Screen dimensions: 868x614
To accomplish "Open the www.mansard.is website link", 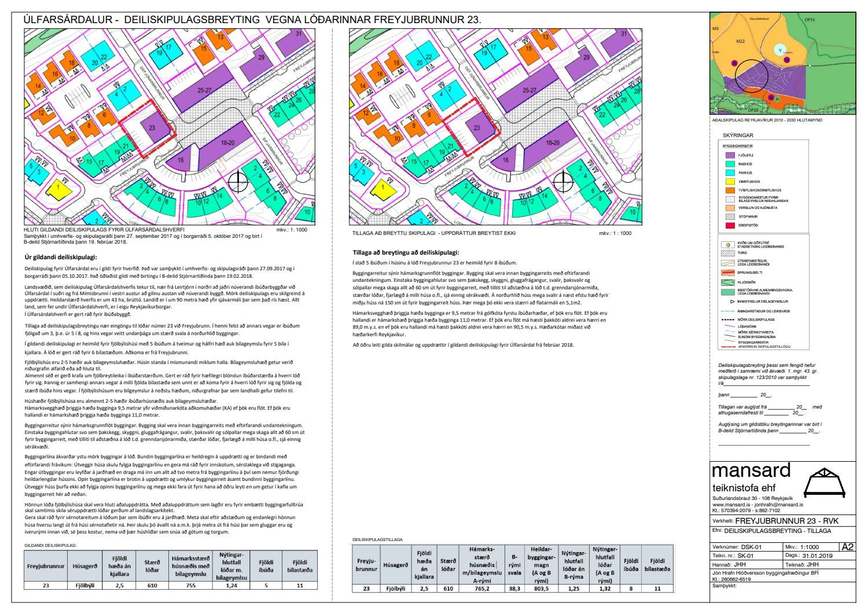I will click(731, 505).
